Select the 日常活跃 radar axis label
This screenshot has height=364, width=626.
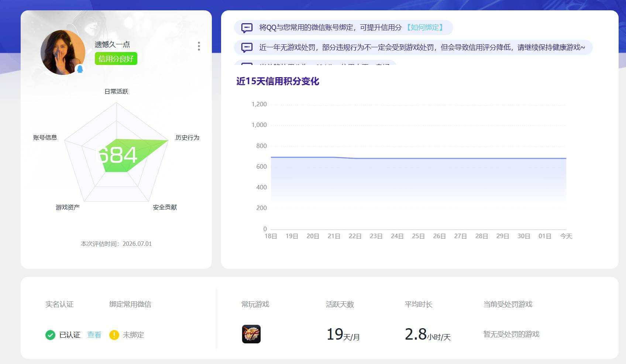coord(116,92)
